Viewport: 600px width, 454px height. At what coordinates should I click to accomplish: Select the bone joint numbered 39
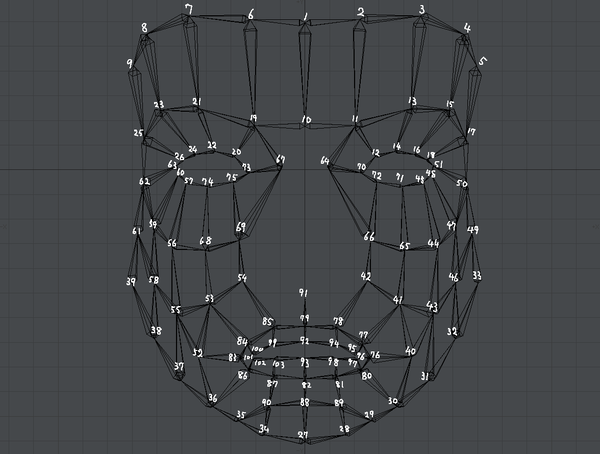coord(131,281)
